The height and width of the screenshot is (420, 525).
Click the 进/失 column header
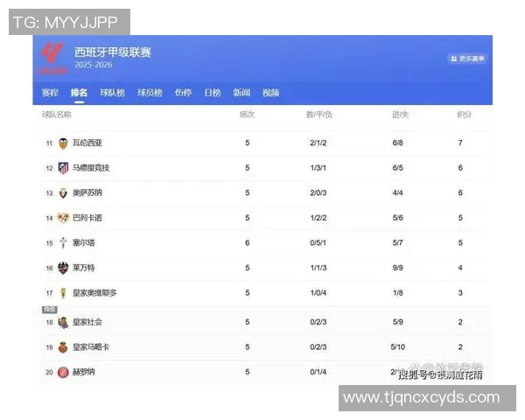click(401, 115)
